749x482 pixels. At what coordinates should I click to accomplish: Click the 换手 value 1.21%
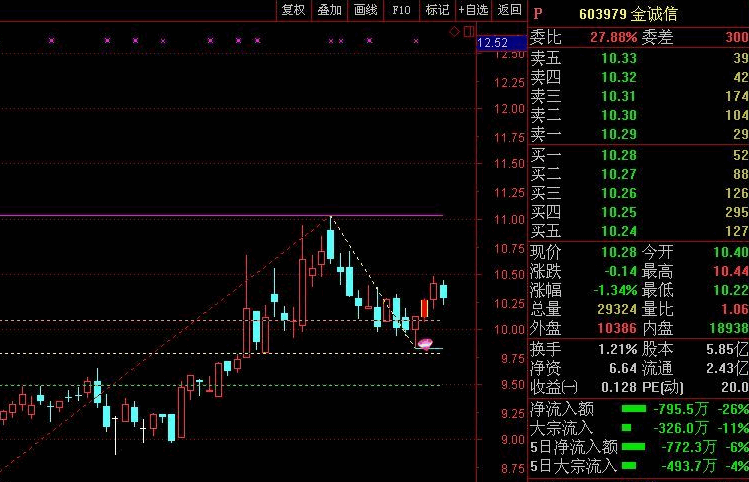[x=617, y=349]
